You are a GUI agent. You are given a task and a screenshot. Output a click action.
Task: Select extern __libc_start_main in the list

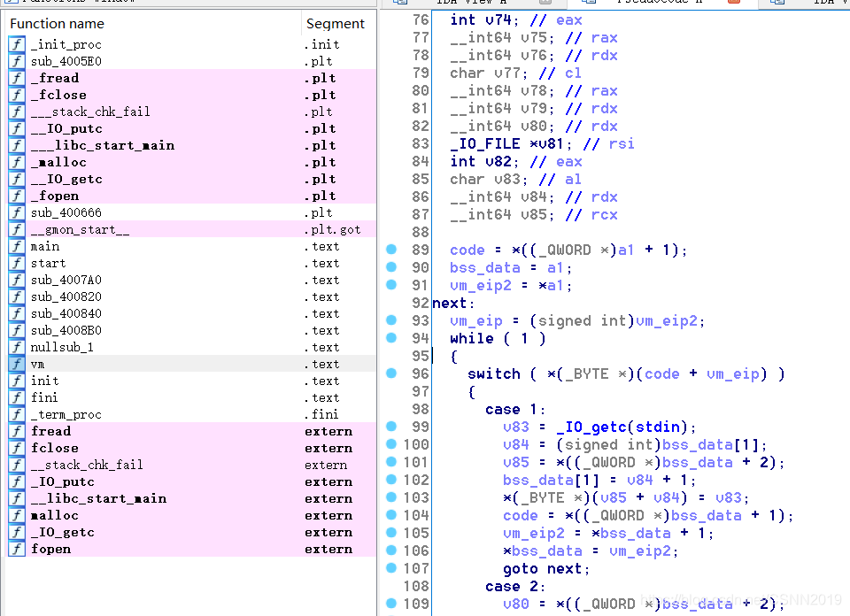coord(191,498)
